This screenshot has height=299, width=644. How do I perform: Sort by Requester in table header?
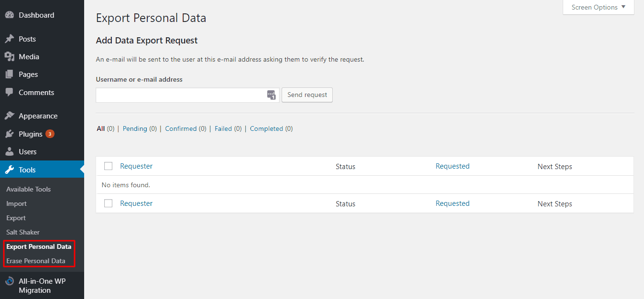[136, 166]
